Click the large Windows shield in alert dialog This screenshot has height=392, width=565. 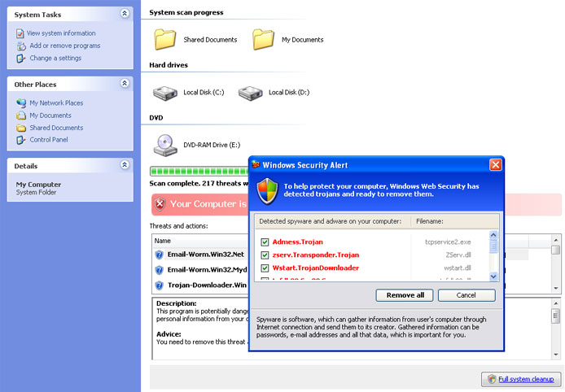coord(267,191)
